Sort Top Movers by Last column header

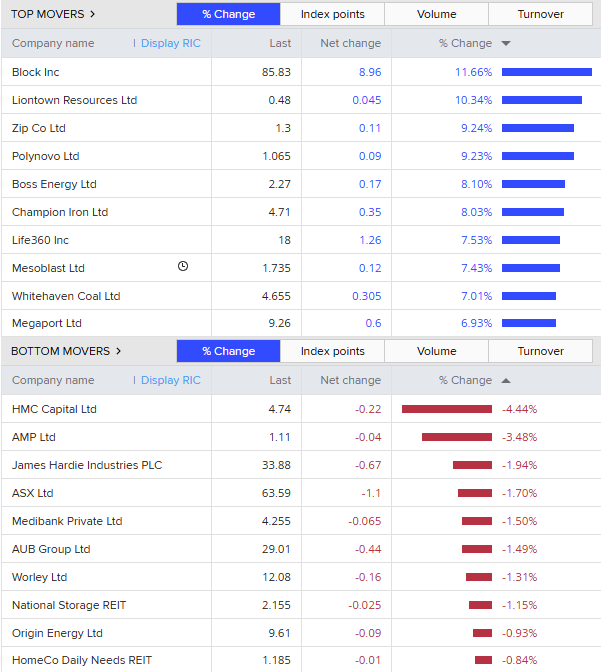pos(280,43)
